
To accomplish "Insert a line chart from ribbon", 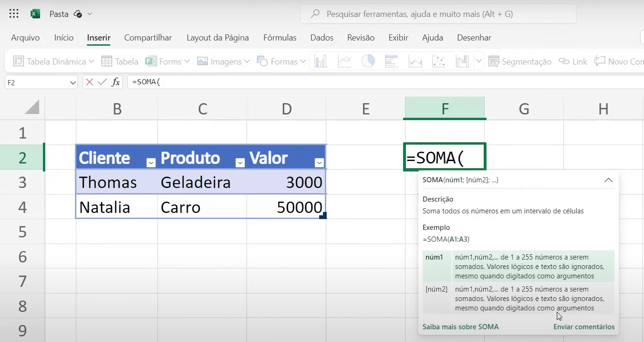I will click(345, 61).
